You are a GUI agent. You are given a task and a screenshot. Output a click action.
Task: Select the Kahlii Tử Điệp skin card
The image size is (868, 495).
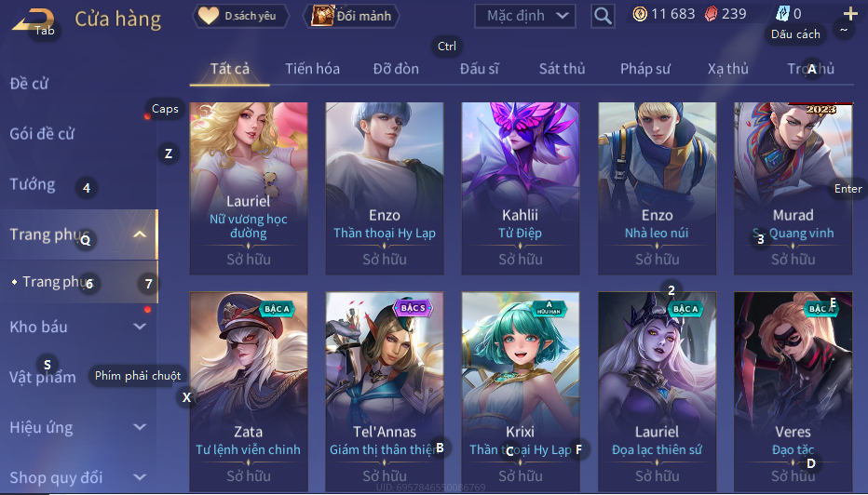click(521, 188)
